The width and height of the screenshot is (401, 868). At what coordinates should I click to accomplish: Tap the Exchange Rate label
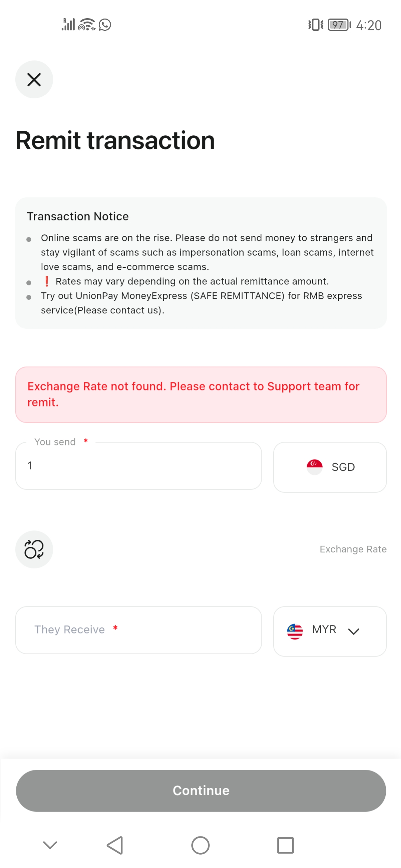[353, 549]
